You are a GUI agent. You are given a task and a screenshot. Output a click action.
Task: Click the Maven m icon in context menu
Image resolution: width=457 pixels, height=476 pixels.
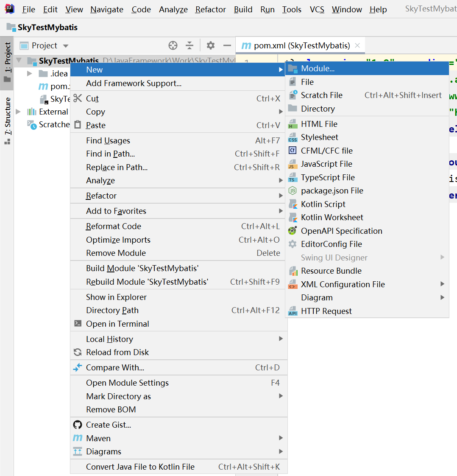78,438
